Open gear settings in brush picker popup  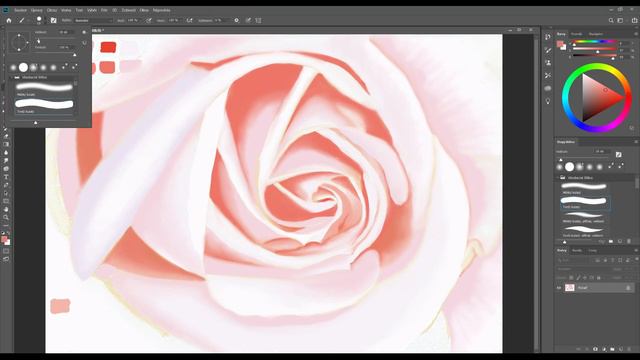coord(84,32)
